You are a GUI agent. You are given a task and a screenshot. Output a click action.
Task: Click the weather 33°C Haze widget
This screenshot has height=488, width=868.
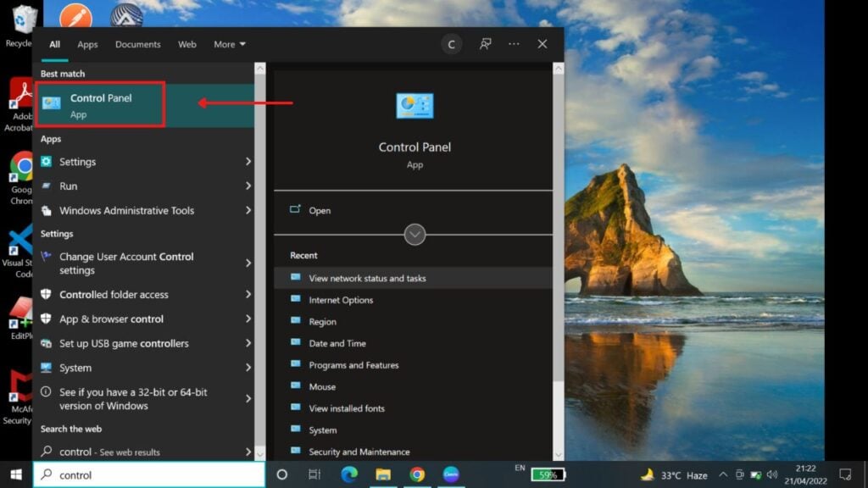point(674,474)
